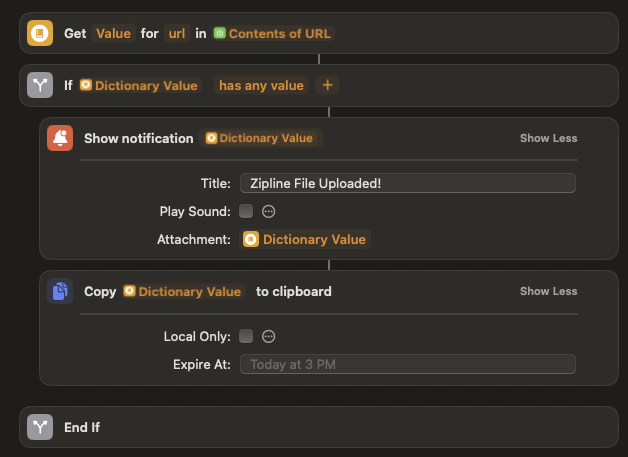Click the Dictionary Value token in If action

[x=139, y=85]
